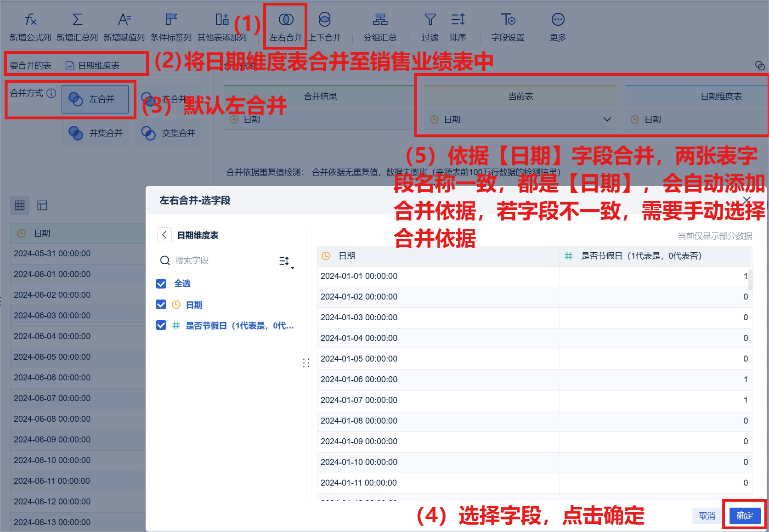Choose the 左右合并 merge tool

coord(286,28)
